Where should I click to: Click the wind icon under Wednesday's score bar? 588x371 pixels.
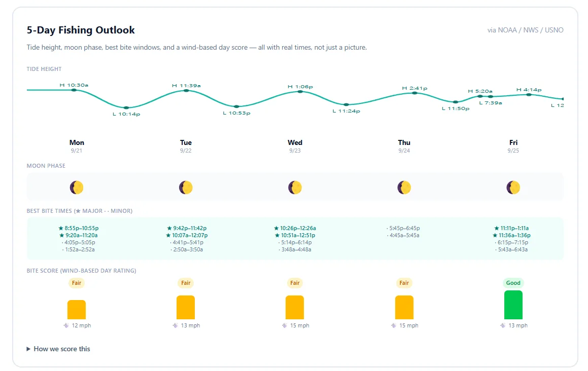pos(285,325)
